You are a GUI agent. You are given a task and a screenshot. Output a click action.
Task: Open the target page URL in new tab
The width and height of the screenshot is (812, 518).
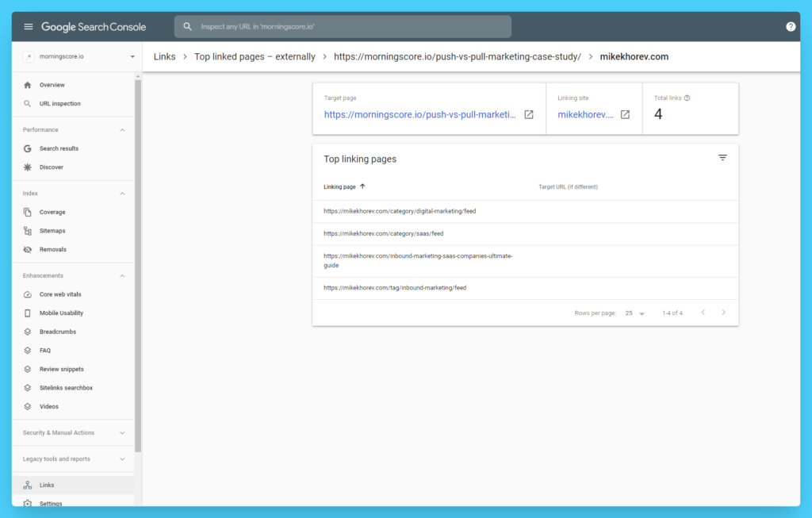[528, 114]
